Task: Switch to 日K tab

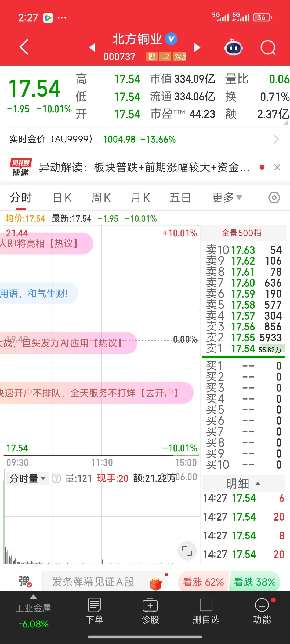Action: point(62,198)
